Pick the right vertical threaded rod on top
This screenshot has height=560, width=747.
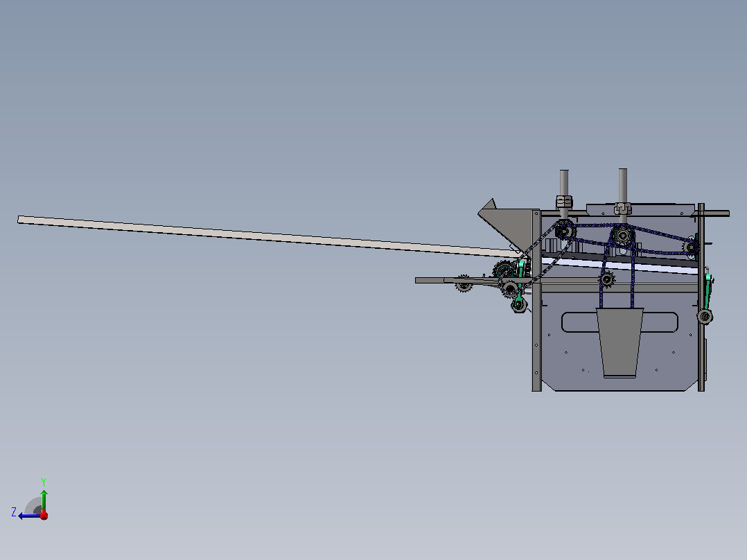pos(623,186)
